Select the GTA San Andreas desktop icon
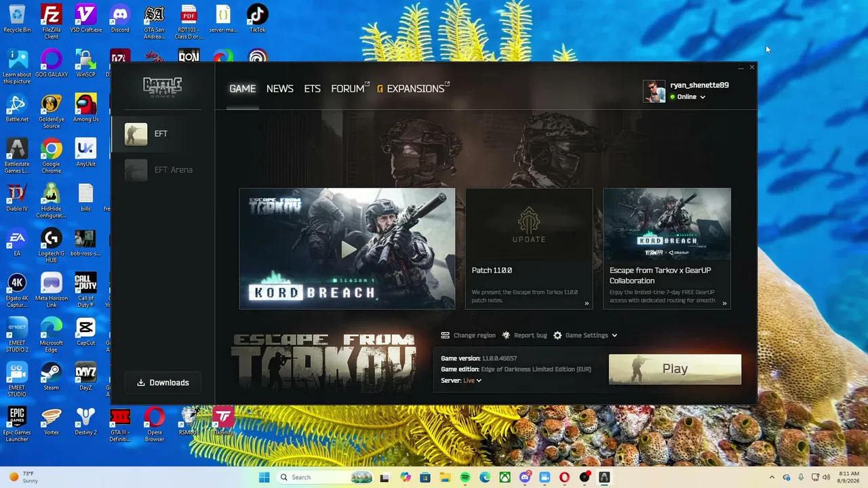The height and width of the screenshot is (488, 868). [x=155, y=22]
